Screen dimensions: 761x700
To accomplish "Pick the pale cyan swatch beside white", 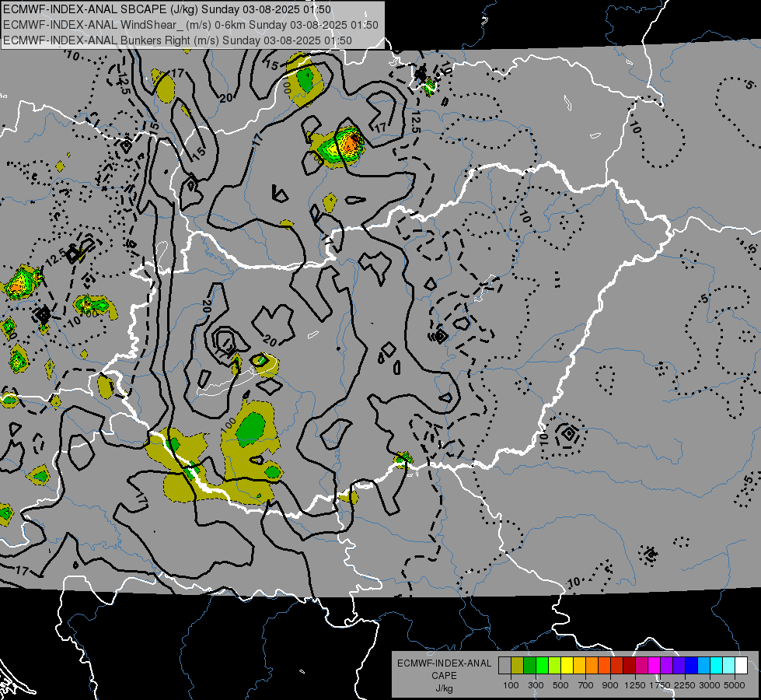I will (x=728, y=666).
